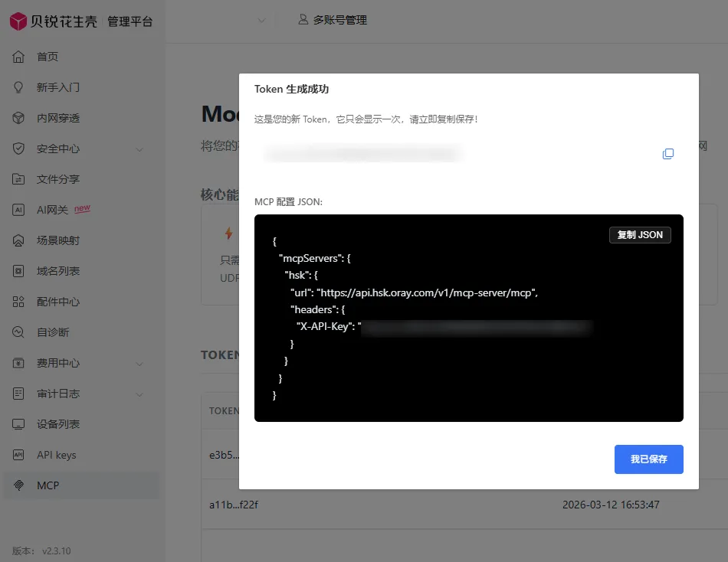Click the AI网关 icon in sidebar
The image size is (728, 562).
(19, 210)
